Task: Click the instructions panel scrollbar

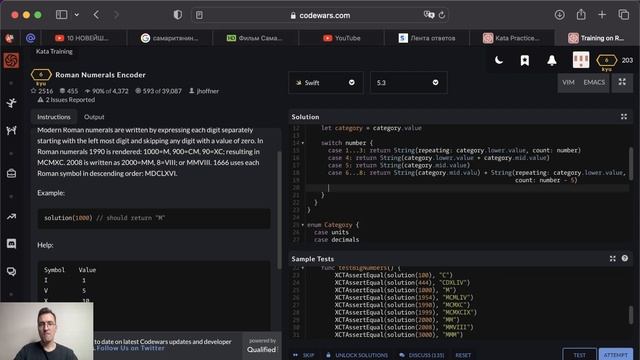Action: coord(280,210)
